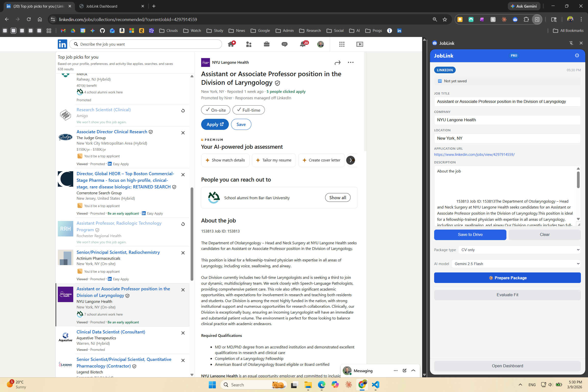Show next AI assessment options arrow
The image size is (588, 392).
click(x=351, y=160)
